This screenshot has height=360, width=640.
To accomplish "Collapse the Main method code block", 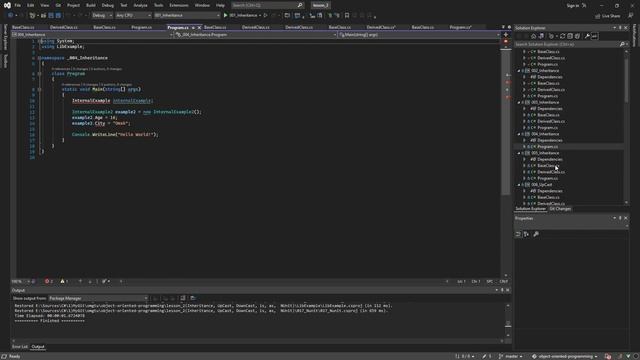I will tap(40, 89).
